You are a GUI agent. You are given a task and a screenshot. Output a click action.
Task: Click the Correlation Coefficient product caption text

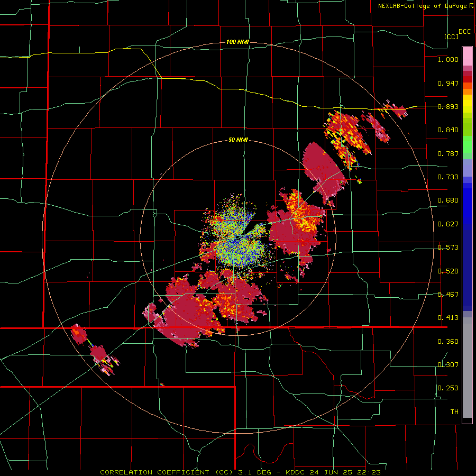coord(240,472)
